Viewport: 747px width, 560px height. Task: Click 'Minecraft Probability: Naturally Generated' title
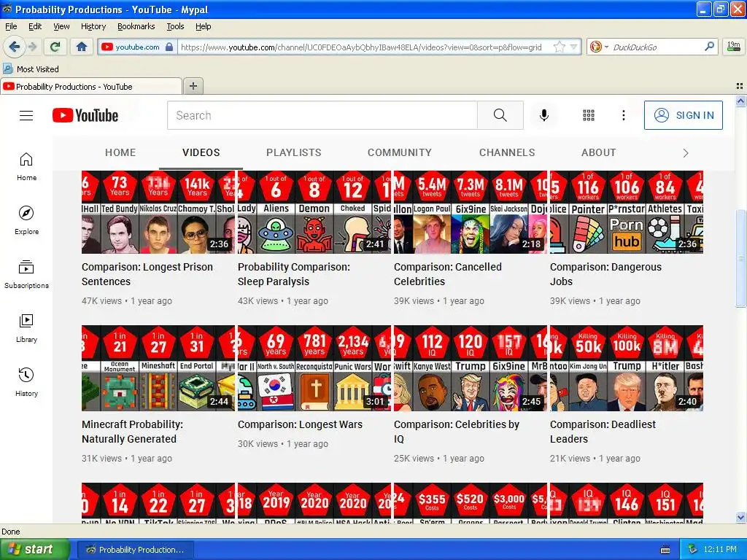click(132, 432)
